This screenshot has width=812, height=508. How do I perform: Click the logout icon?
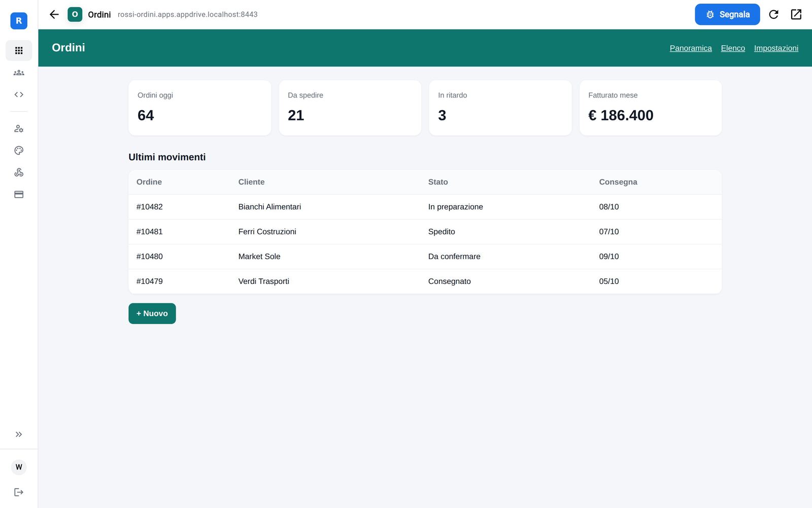pos(19,492)
